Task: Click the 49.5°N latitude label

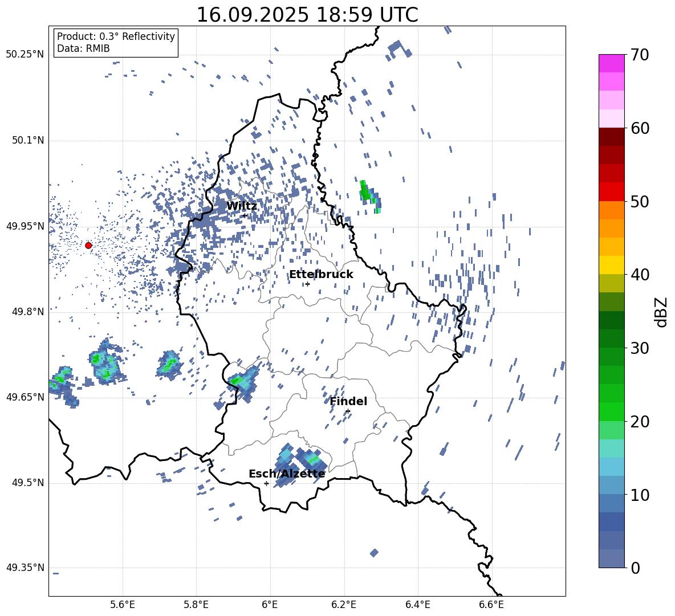Action: [x=28, y=483]
